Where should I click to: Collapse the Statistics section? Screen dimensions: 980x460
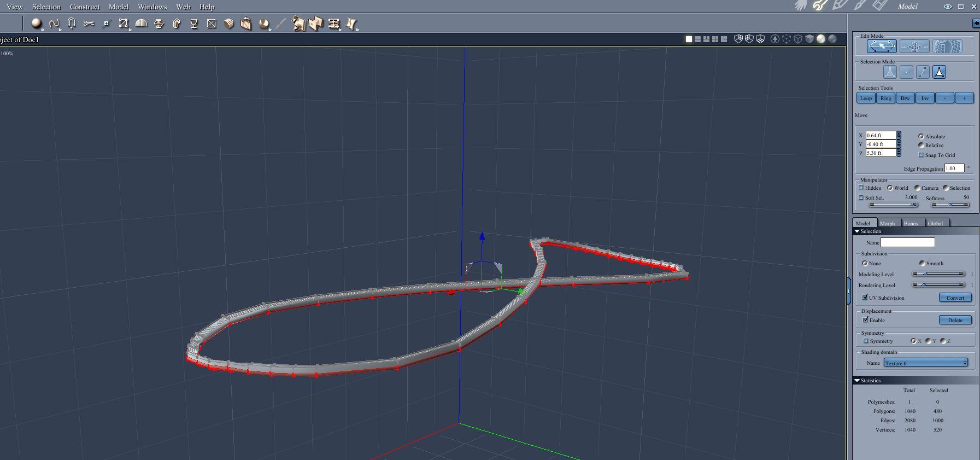857,380
